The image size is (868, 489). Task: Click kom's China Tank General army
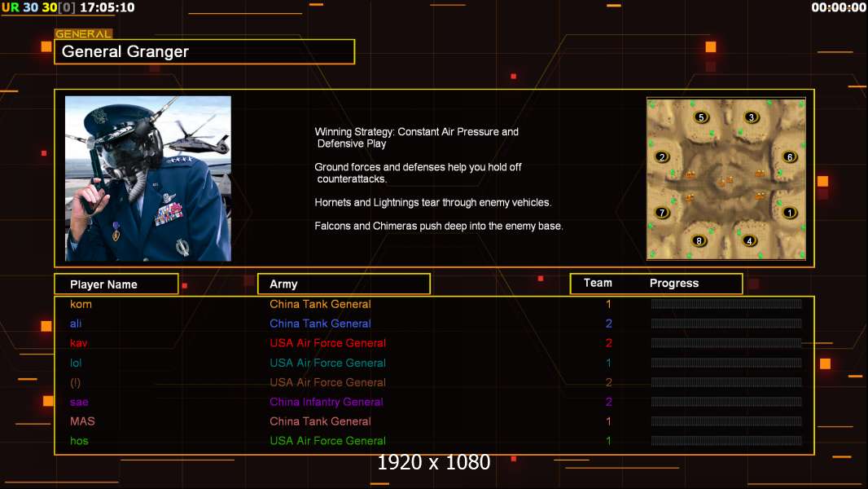tap(320, 304)
